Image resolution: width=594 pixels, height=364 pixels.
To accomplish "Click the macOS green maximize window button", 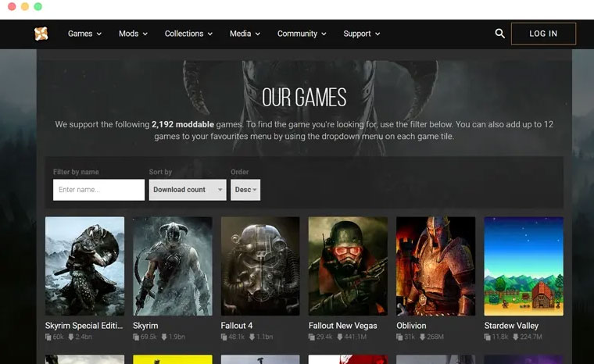I will [38, 6].
